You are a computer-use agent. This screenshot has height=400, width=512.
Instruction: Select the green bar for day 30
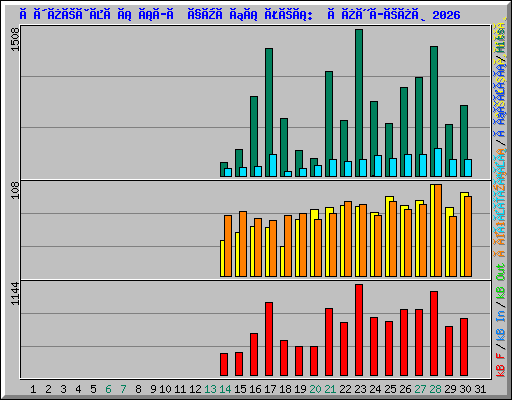(x=464, y=141)
